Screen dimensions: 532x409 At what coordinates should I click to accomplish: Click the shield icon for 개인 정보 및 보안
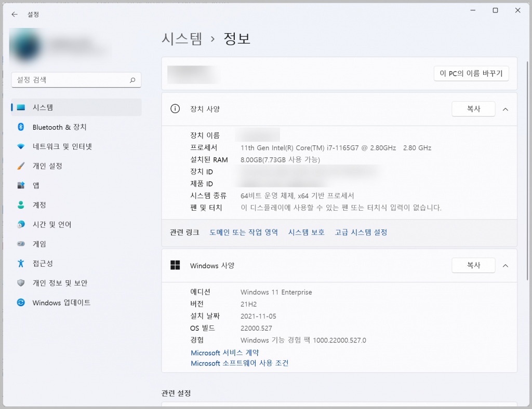[x=21, y=283]
